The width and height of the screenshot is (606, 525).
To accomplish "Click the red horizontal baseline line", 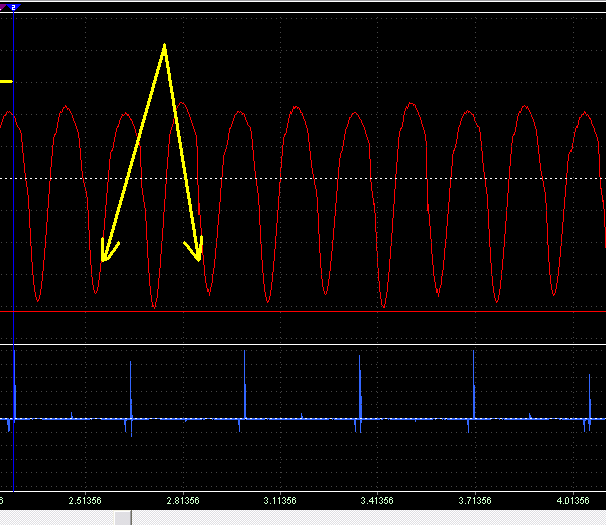I will 303,311.
